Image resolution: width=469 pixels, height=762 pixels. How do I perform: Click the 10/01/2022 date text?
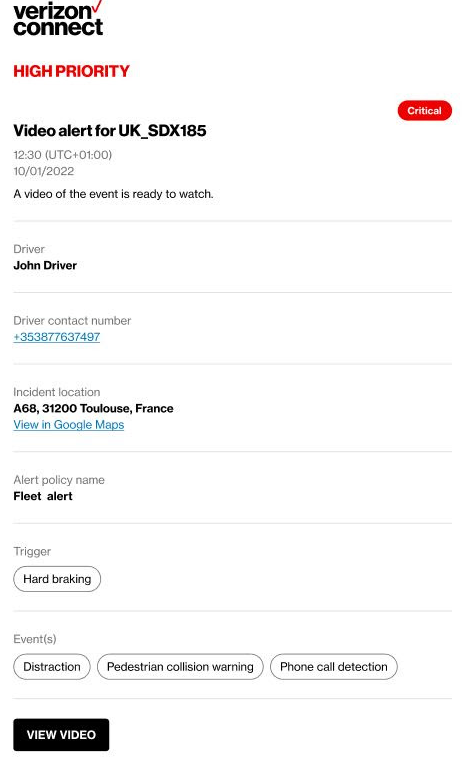point(44,171)
